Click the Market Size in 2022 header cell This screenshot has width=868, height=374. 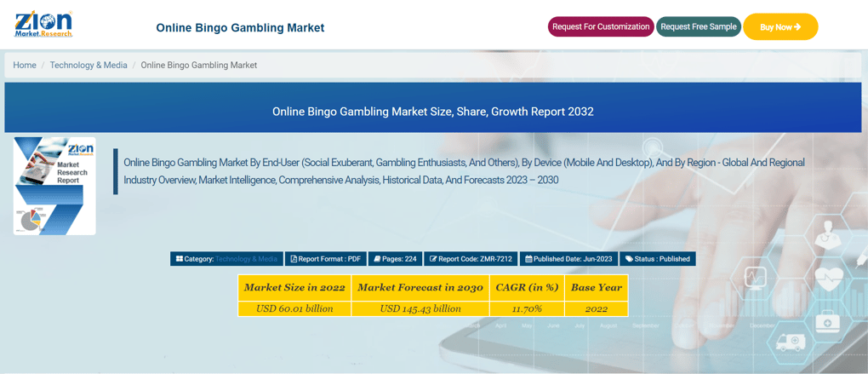click(294, 288)
